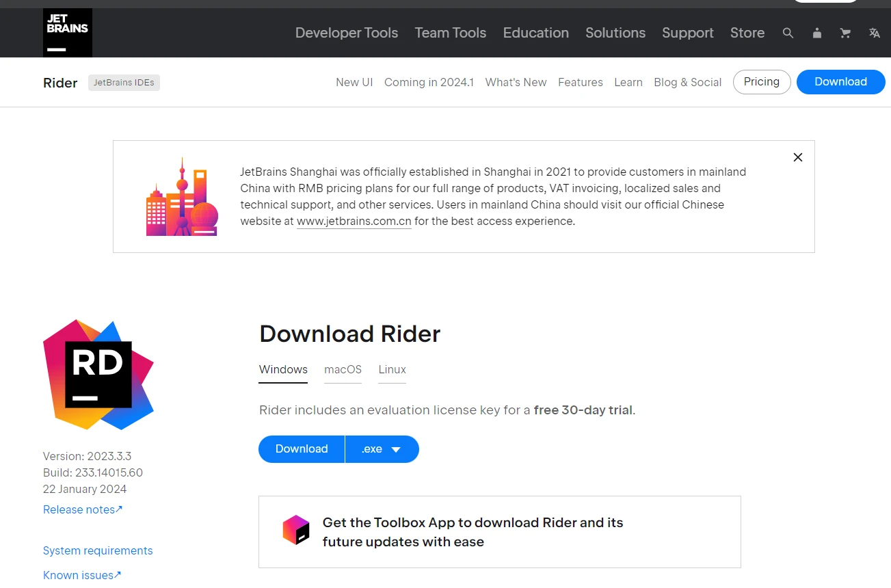Open the System requirements link
The width and height of the screenshot is (891, 588).
pos(98,550)
